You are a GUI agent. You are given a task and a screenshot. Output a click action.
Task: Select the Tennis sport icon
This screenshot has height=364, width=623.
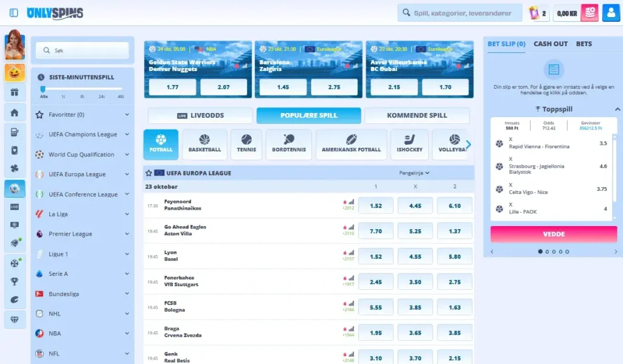click(x=246, y=145)
